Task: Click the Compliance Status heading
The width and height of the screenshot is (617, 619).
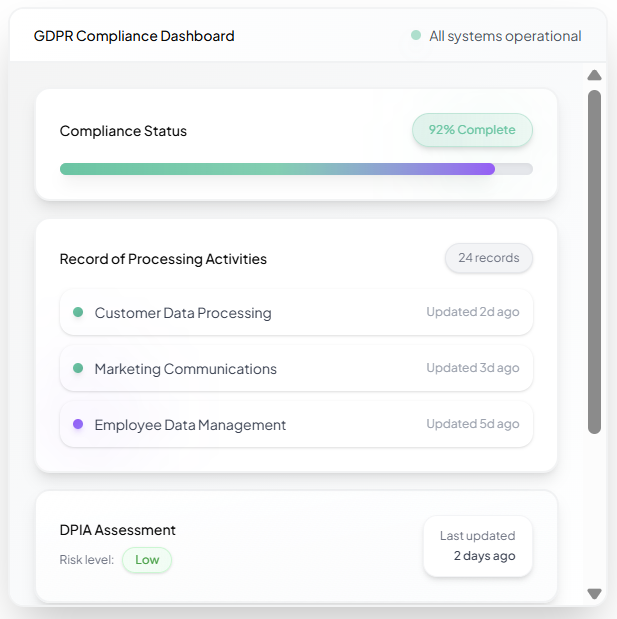Action: click(123, 131)
